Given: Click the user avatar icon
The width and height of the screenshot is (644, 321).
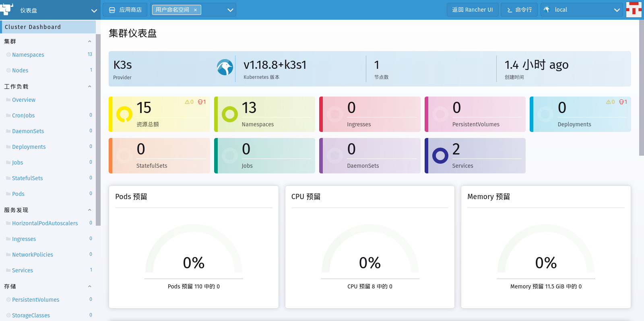Looking at the screenshot, I should pos(634,10).
